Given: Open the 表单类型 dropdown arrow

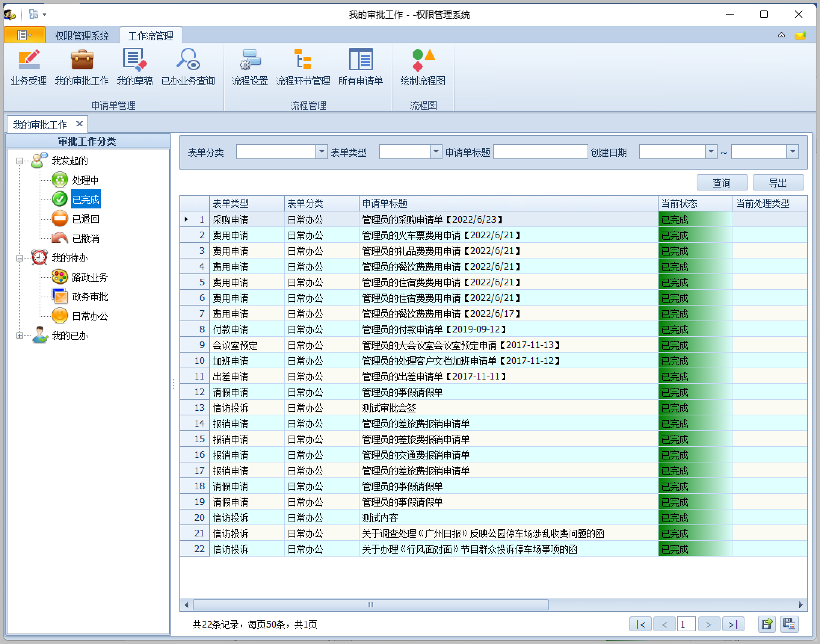Looking at the screenshot, I should [x=436, y=152].
